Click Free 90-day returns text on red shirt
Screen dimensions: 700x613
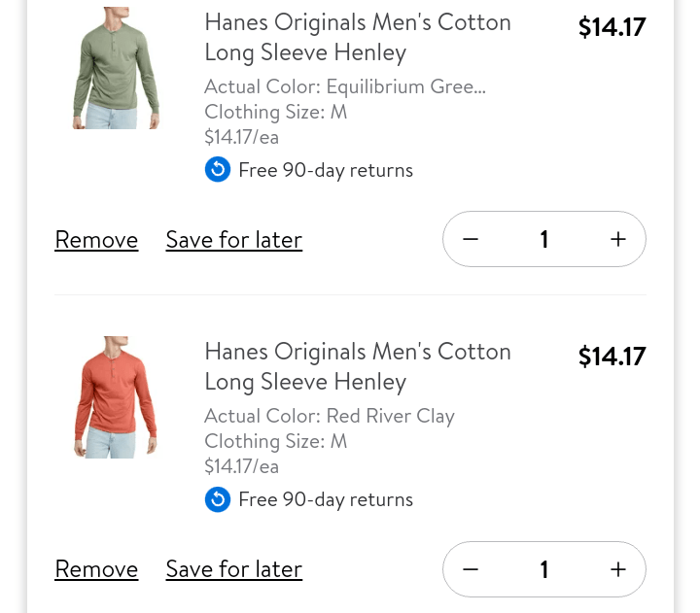(325, 499)
